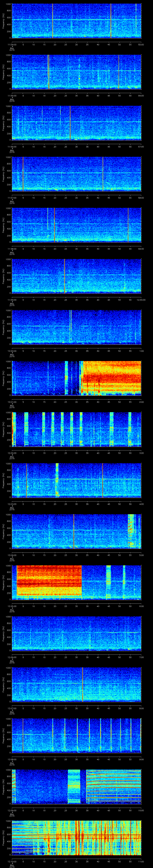Viewport: 153px width, 868px height.
Task: Click the red vertical spike in the 11:56:00 panel
Action: 70,123
